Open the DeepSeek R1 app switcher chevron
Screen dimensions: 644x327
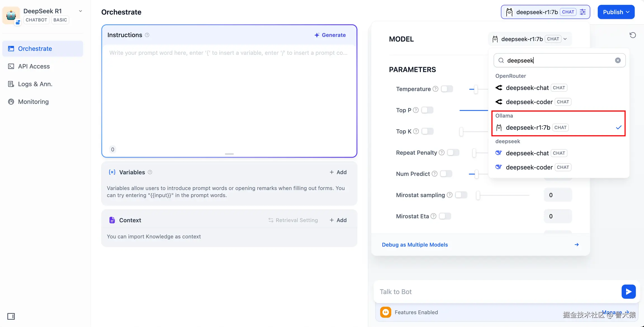tap(80, 11)
